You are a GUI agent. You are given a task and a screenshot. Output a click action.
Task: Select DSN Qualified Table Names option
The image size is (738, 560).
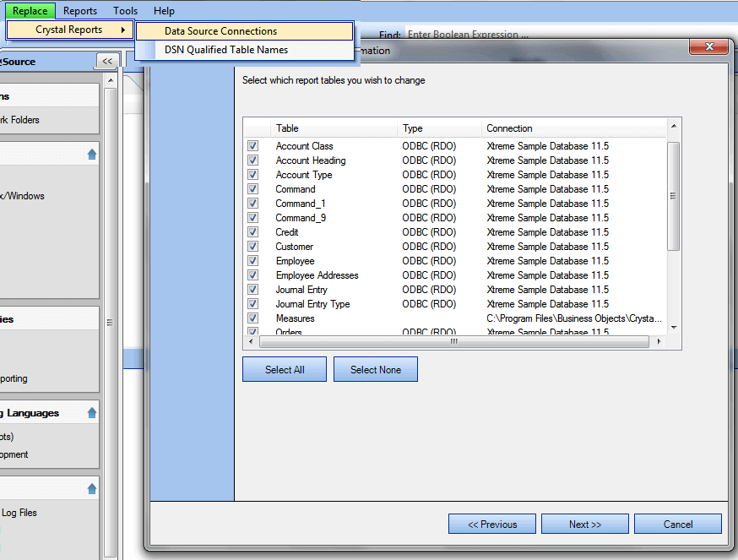225,50
